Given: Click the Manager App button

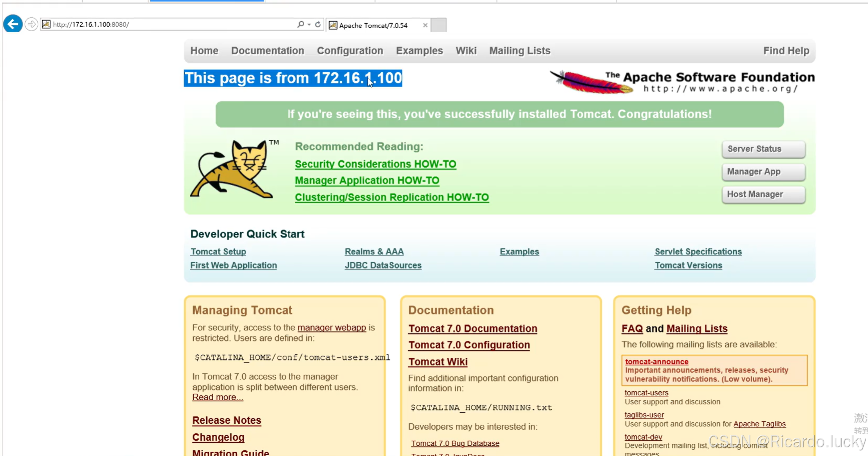Looking at the screenshot, I should [x=763, y=172].
